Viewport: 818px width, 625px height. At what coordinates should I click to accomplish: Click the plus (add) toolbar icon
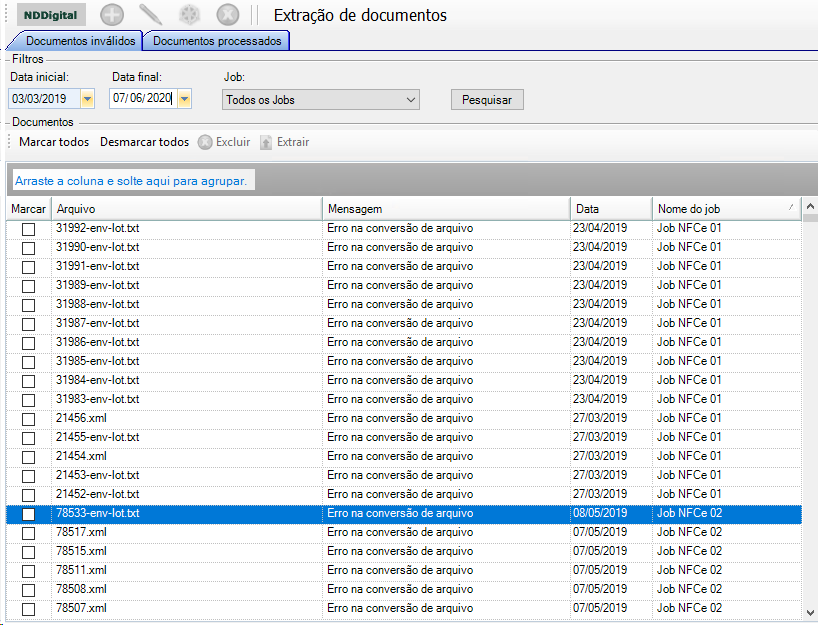point(113,15)
